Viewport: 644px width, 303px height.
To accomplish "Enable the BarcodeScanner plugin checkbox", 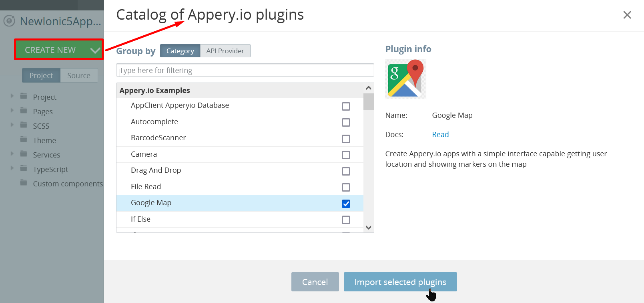I will pyautogui.click(x=346, y=139).
